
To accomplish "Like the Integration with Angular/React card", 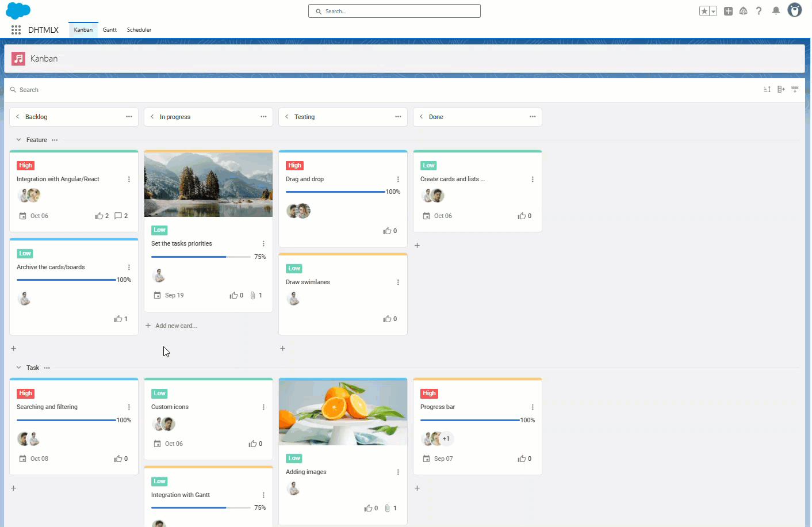I will click(99, 216).
